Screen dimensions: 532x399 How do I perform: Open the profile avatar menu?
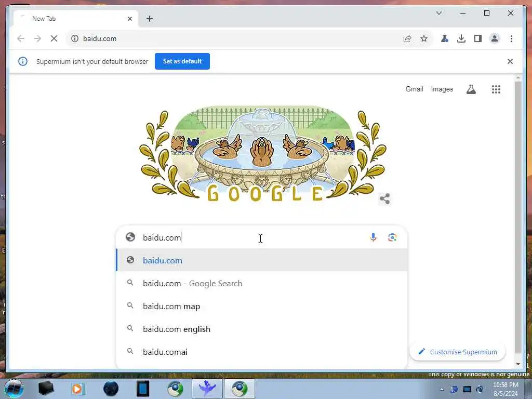(495, 38)
